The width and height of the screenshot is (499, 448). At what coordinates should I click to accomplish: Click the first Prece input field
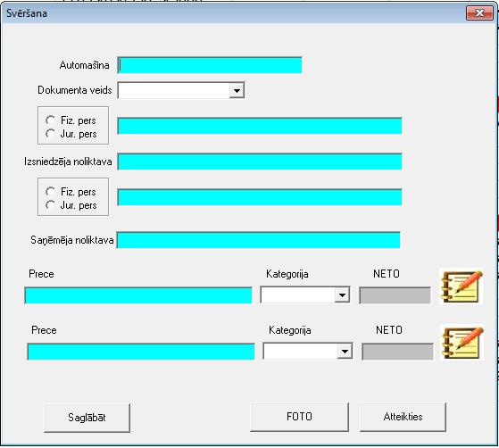[138, 295]
